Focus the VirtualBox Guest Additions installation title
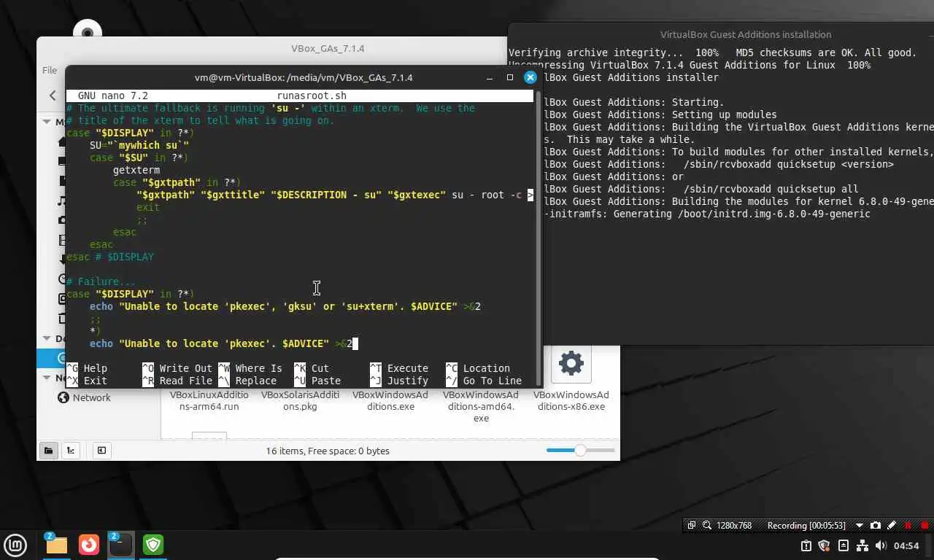 pyautogui.click(x=746, y=34)
